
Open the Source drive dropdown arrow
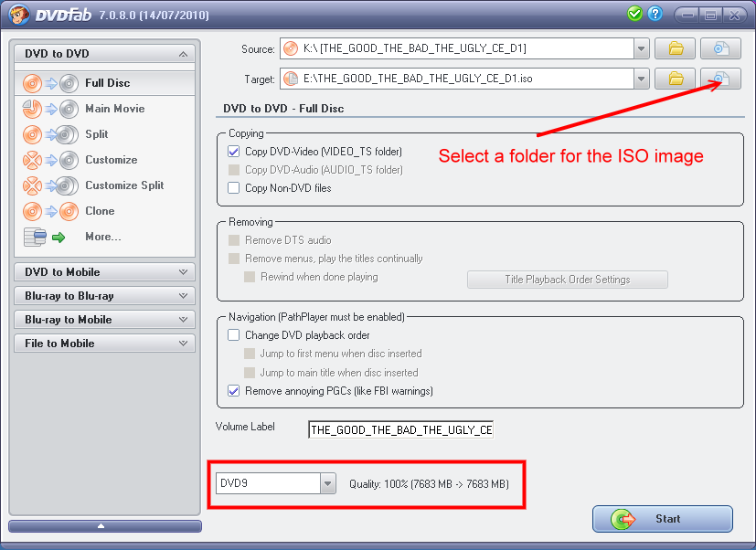(641, 48)
